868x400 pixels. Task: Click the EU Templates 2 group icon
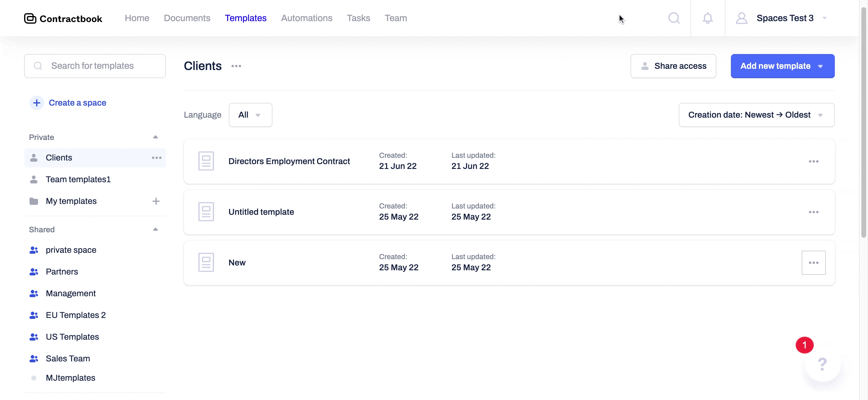click(x=34, y=315)
